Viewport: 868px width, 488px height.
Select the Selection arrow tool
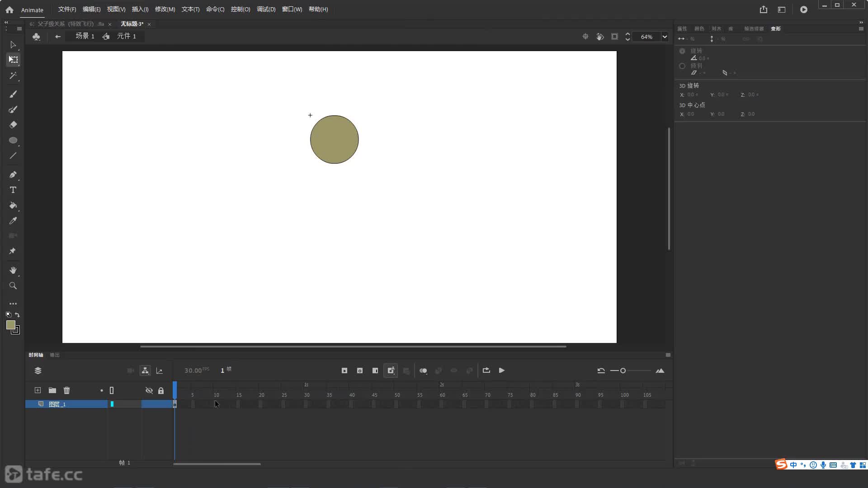pyautogui.click(x=13, y=45)
